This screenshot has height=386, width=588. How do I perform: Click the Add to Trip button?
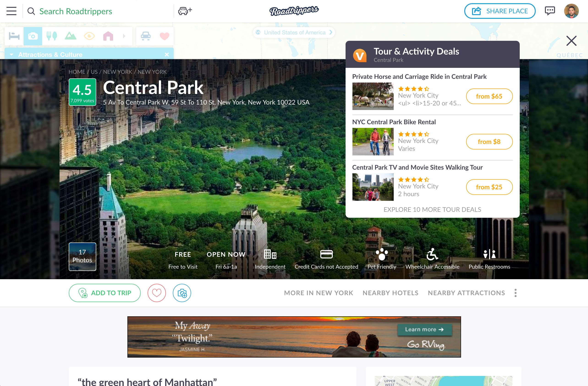[x=104, y=293]
